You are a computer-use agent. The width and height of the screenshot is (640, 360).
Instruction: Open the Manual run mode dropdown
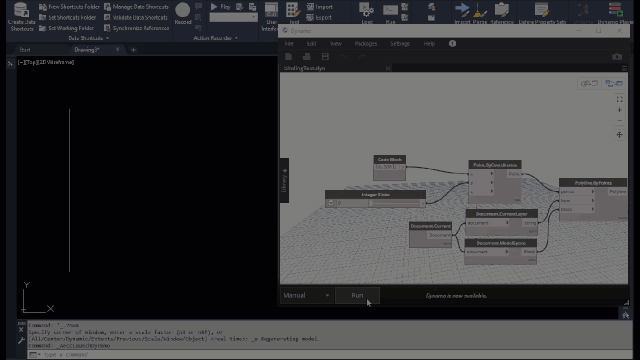coord(306,296)
